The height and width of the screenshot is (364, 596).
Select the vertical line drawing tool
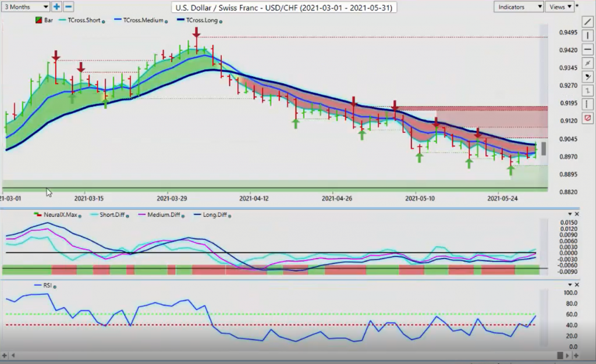pos(587,36)
